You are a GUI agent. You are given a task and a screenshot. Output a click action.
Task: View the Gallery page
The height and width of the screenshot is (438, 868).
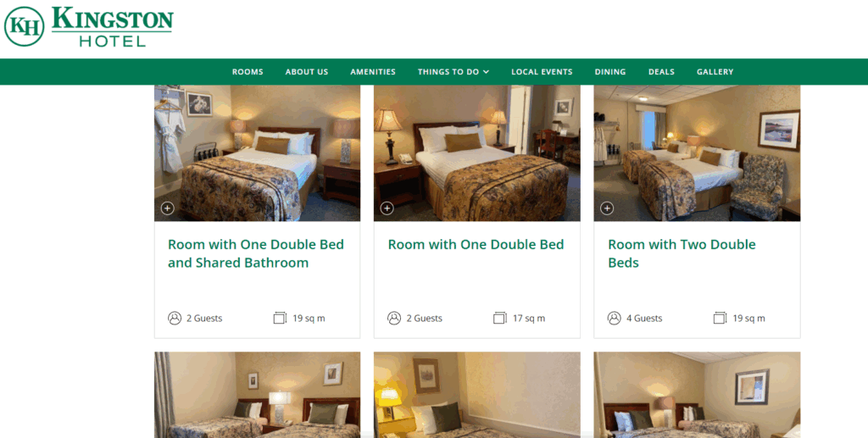pyautogui.click(x=715, y=72)
